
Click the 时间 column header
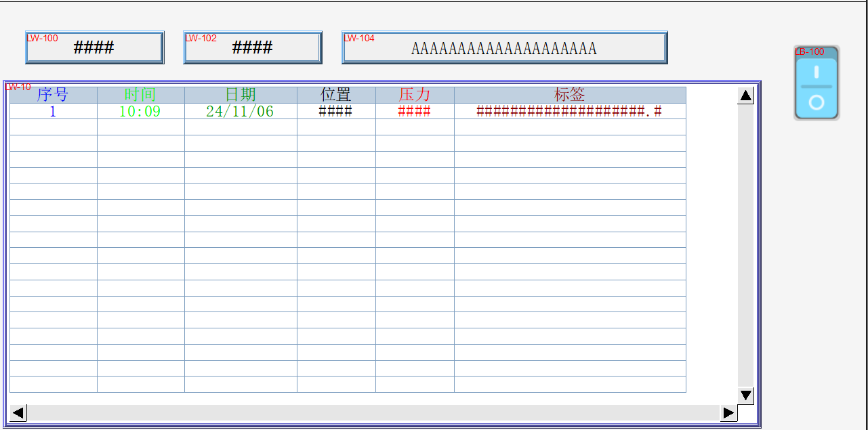coord(140,95)
